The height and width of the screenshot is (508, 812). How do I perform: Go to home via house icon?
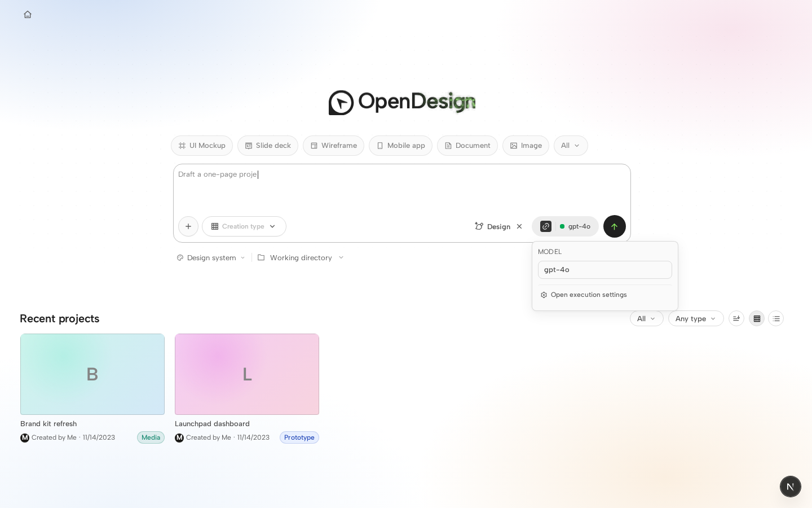28,15
